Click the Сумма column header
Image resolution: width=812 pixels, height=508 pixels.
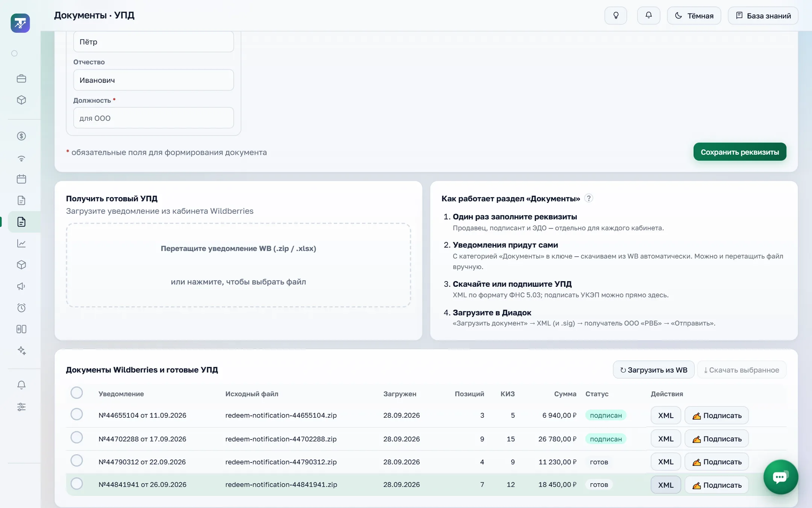coord(565,394)
